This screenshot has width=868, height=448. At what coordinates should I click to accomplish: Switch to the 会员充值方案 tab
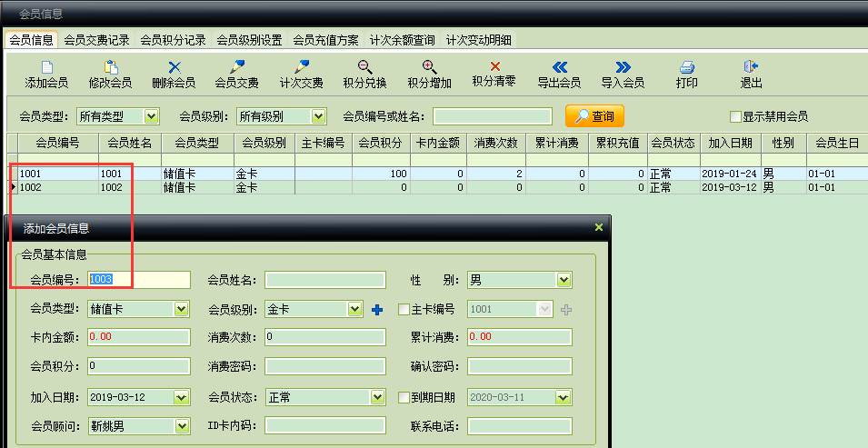(x=325, y=40)
